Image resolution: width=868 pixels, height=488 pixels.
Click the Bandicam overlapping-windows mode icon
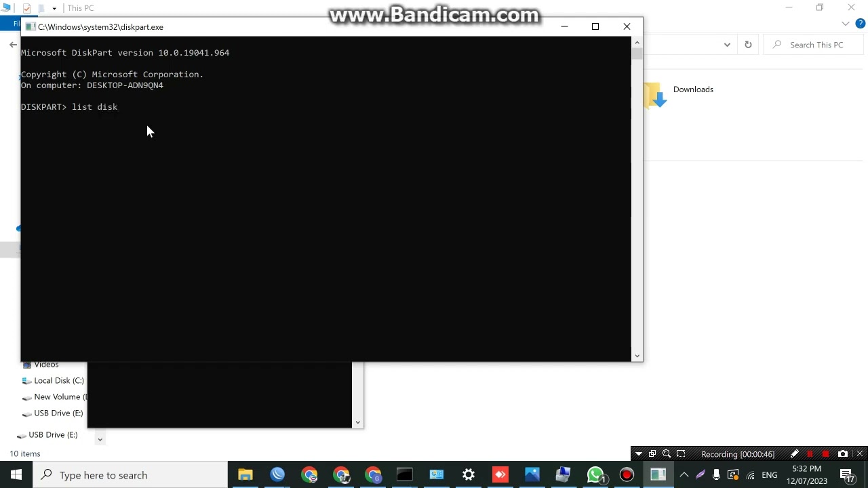[652, 454]
